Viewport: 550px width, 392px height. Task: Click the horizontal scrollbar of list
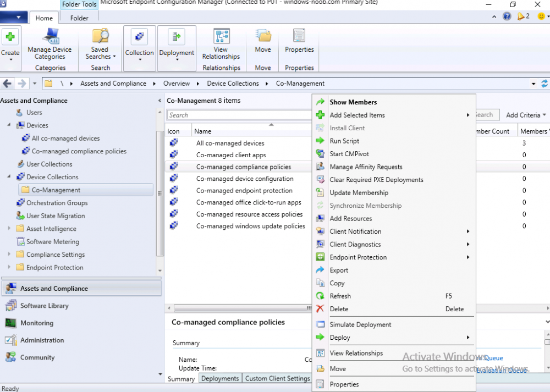pyautogui.click(x=243, y=308)
